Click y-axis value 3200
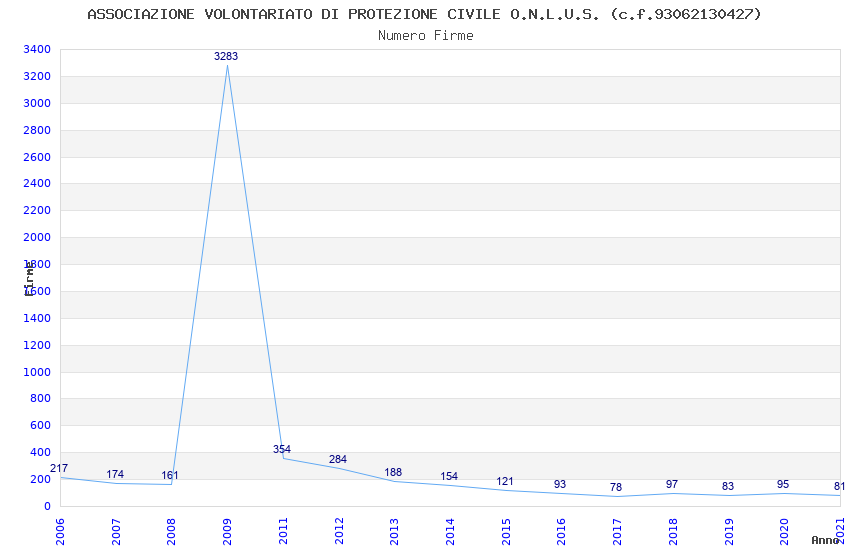850x550 pixels. point(37,76)
